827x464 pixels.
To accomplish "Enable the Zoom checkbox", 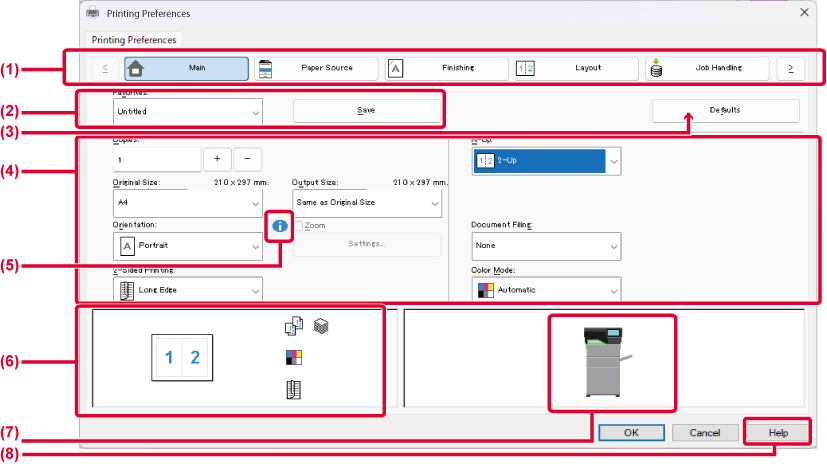I will pos(299,226).
